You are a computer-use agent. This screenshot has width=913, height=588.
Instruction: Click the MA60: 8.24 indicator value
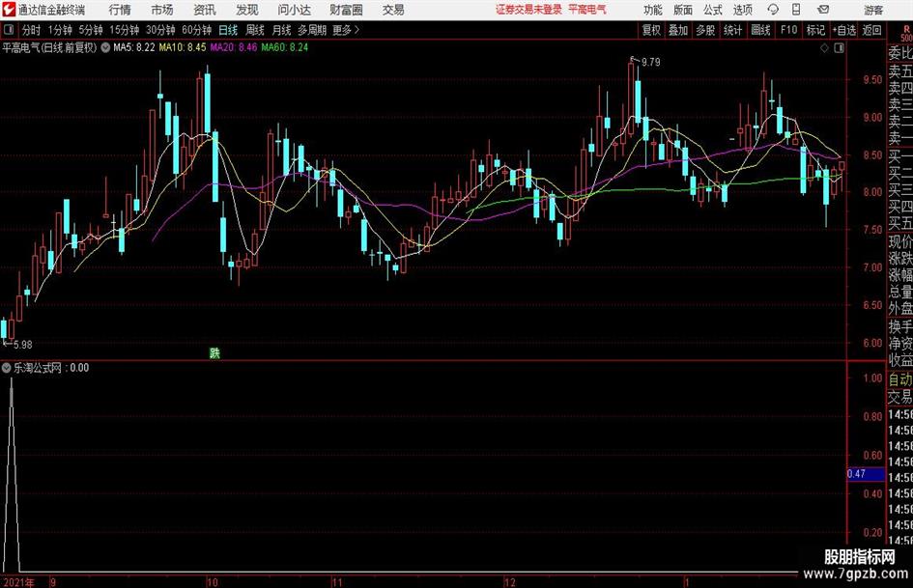click(x=285, y=47)
